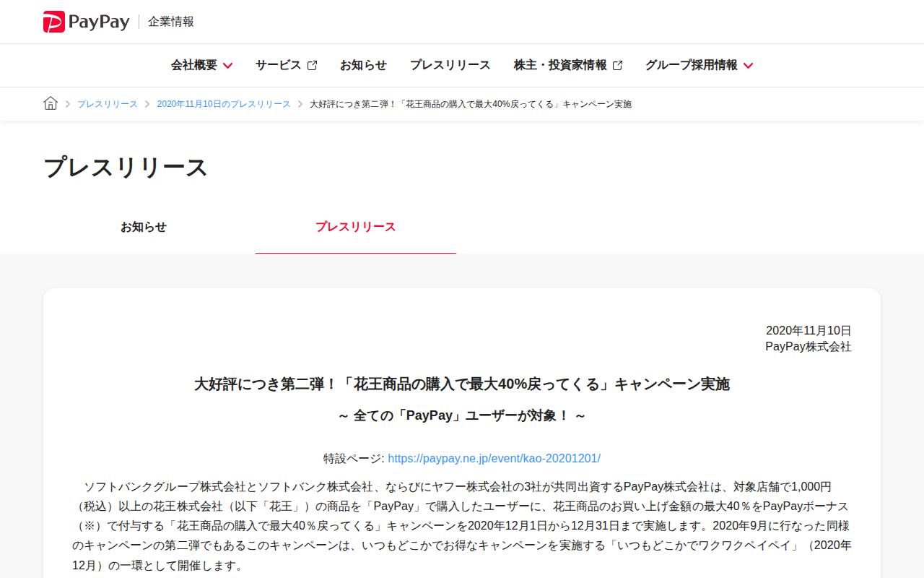The height and width of the screenshot is (578, 924).
Task: Open サービス menu item
Action: point(278,65)
